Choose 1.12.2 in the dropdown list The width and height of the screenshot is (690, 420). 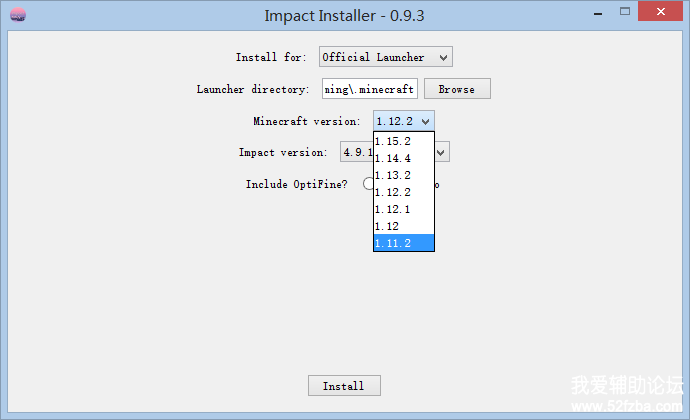coord(404,192)
